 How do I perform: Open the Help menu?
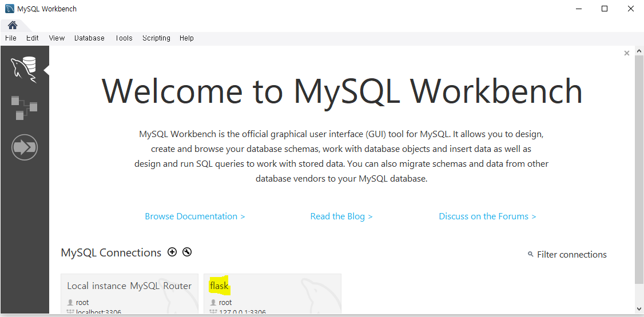[186, 38]
